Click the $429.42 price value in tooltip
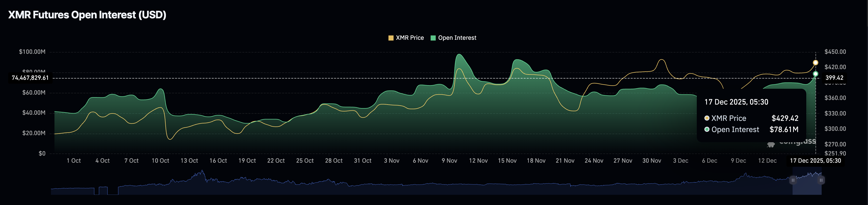 785,118
